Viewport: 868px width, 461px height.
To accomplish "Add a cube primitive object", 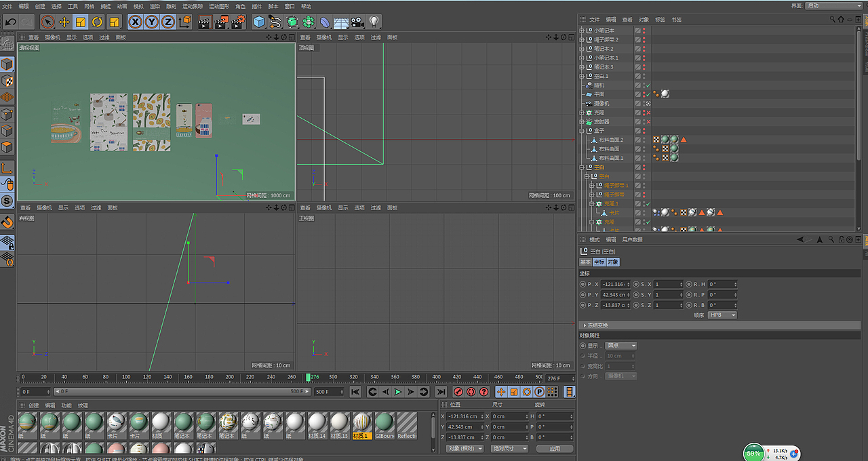I will pyautogui.click(x=259, y=22).
